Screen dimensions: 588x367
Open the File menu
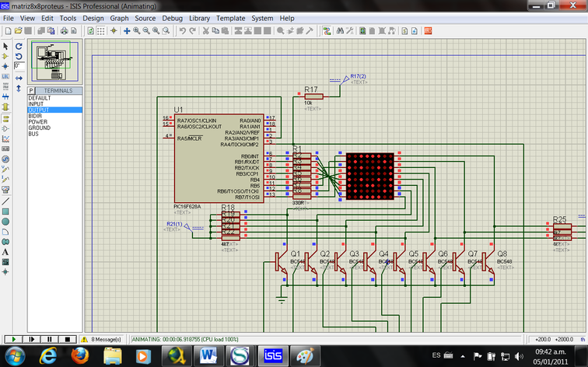pyautogui.click(x=9, y=18)
